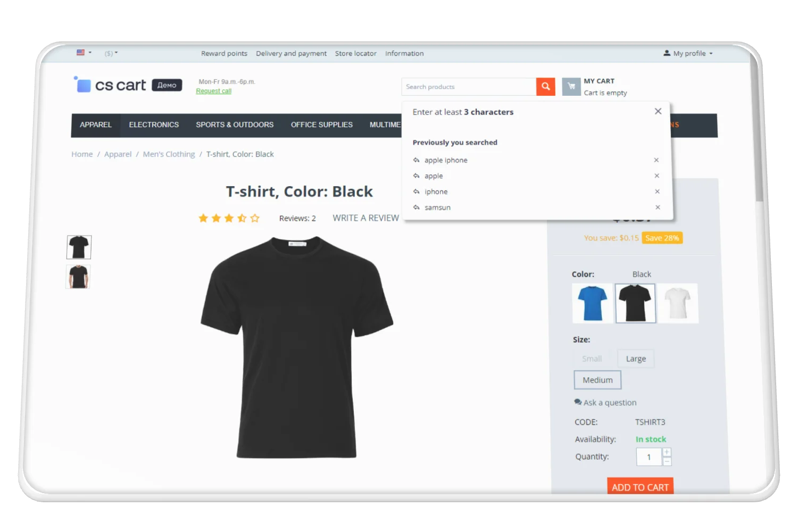Click the large black T-shirt image

[297, 347]
